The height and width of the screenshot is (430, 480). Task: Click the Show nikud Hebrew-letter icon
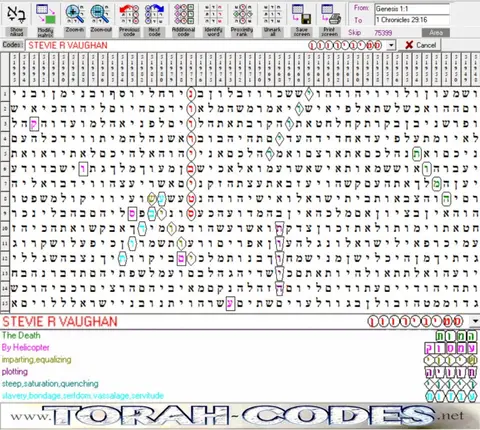[x=16, y=14]
